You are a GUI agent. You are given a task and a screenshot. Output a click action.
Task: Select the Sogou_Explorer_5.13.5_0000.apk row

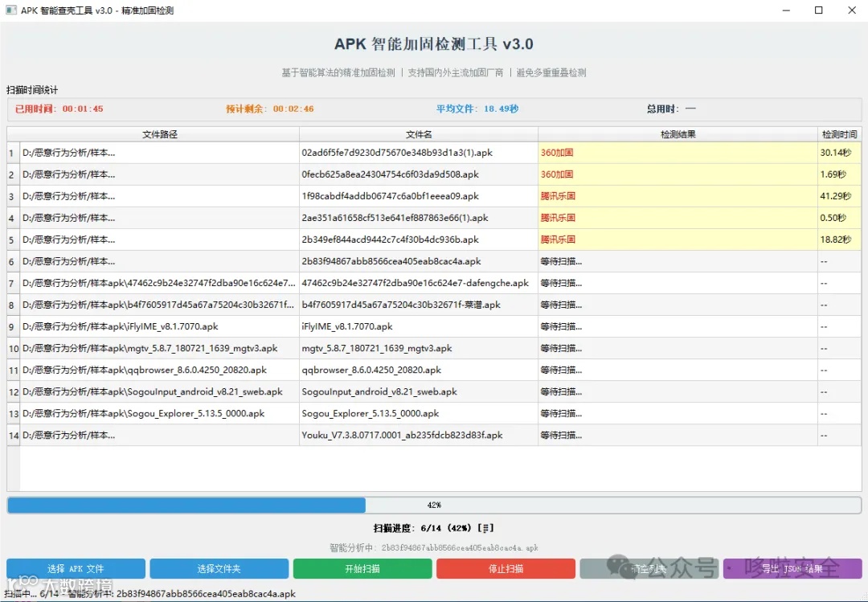tap(402, 413)
